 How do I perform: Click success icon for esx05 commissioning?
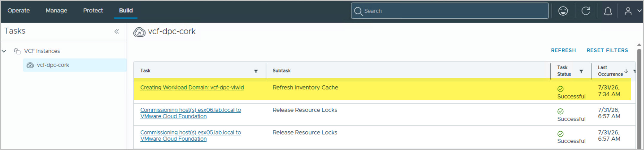coord(560,134)
